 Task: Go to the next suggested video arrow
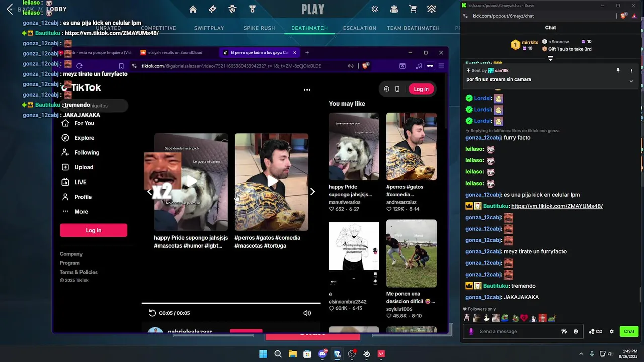coord(312,192)
